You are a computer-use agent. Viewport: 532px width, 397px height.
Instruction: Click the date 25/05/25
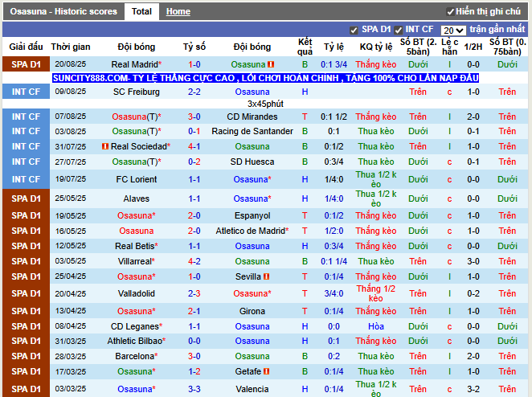(71, 198)
